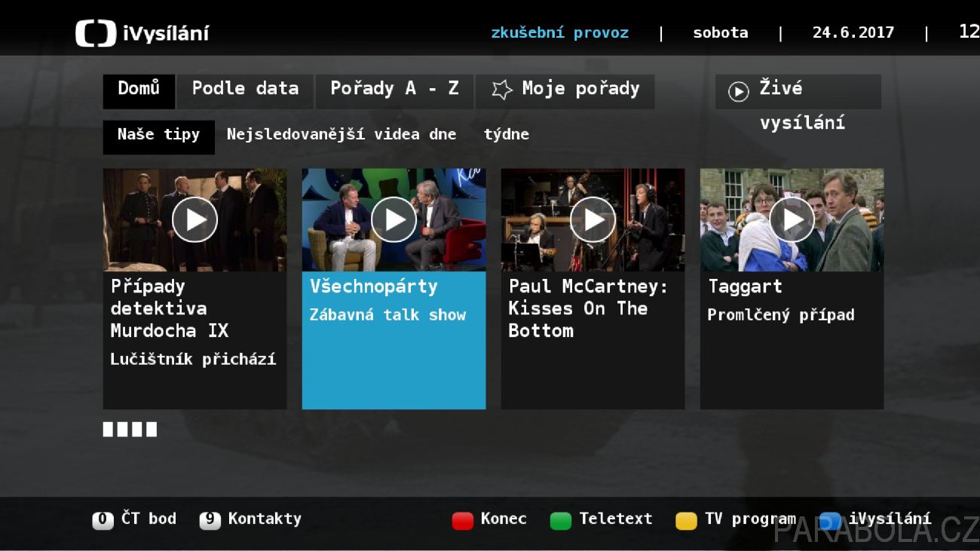Click the iVysílání logo in the header
This screenshot has height=551, width=980.
142,33
